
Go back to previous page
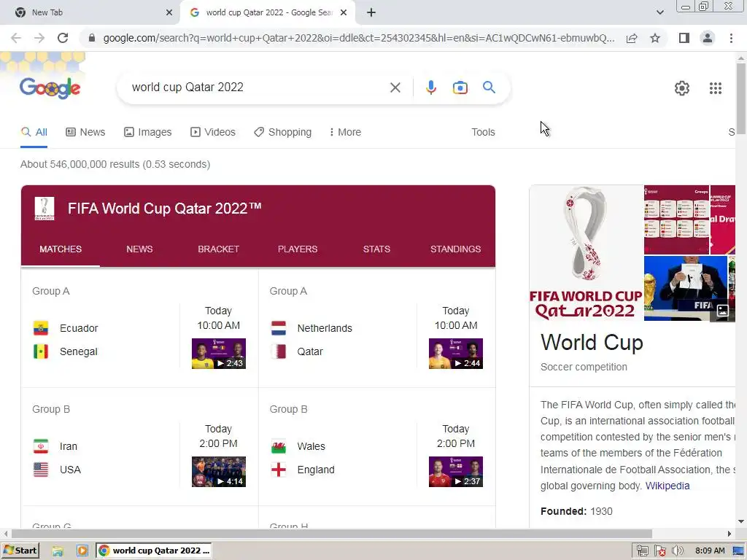click(x=16, y=38)
